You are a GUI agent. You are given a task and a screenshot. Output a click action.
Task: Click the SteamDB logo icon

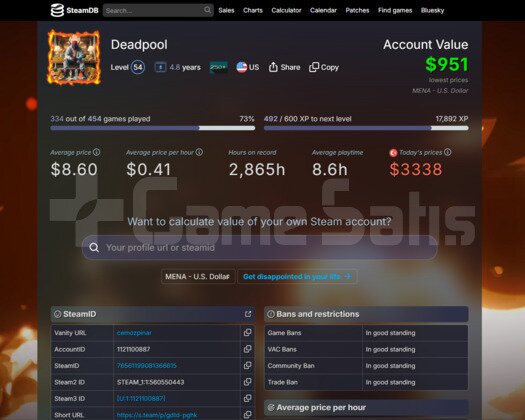pos(57,10)
